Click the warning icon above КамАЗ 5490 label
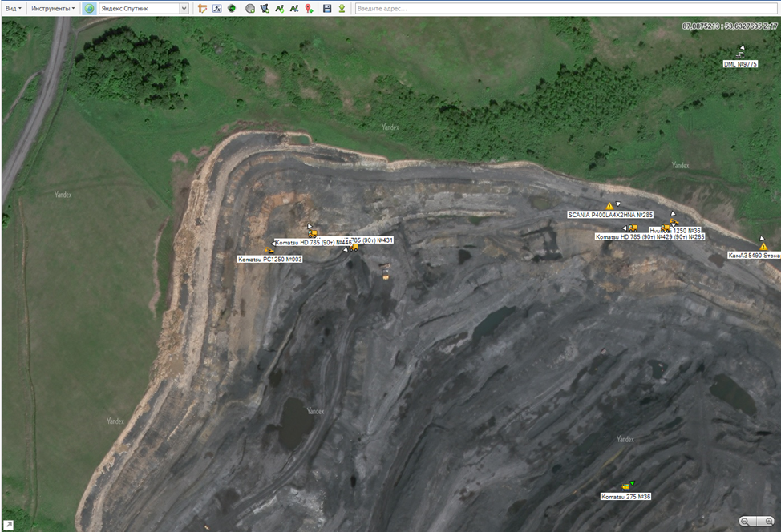Viewport: 781px width, 532px height. (763, 247)
